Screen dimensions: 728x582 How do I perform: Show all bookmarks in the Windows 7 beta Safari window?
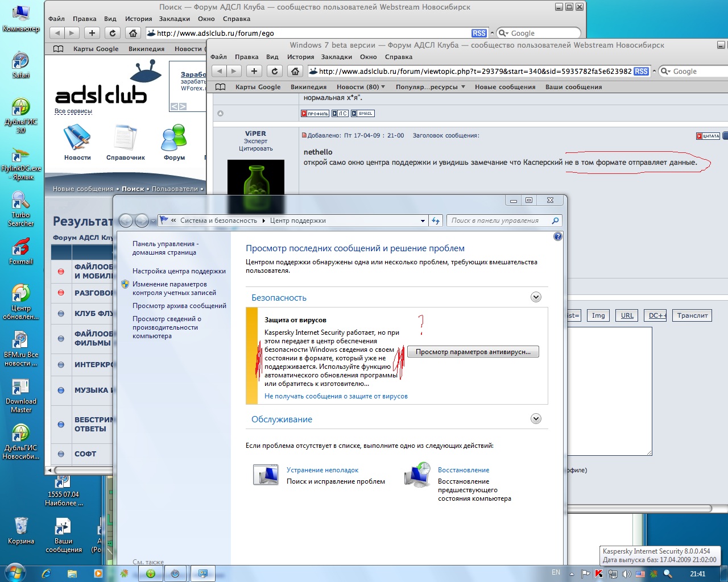point(221,87)
